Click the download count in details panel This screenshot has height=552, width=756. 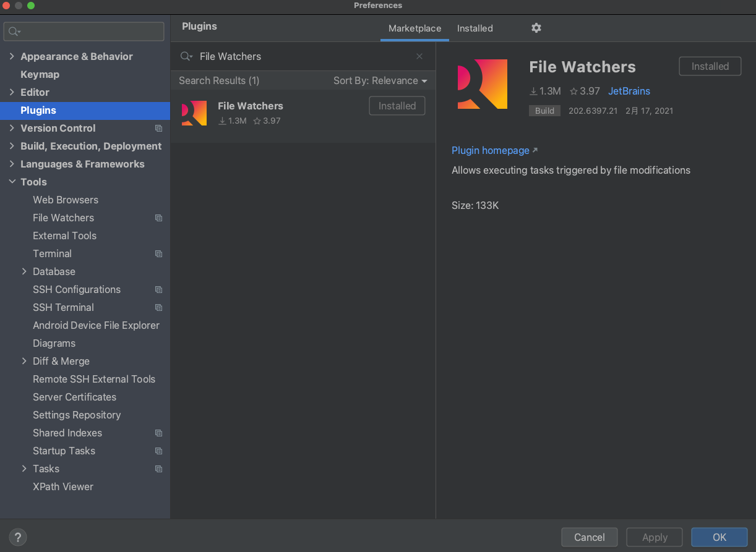(x=545, y=91)
